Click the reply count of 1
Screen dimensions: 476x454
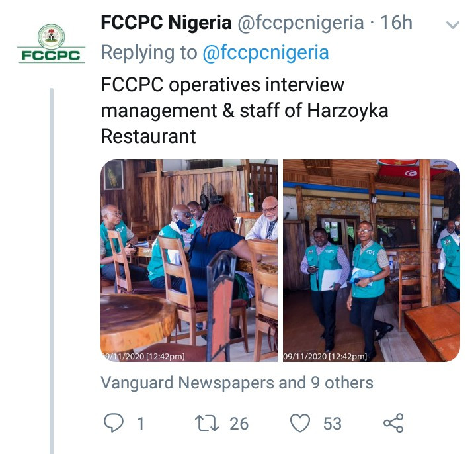[139, 423]
